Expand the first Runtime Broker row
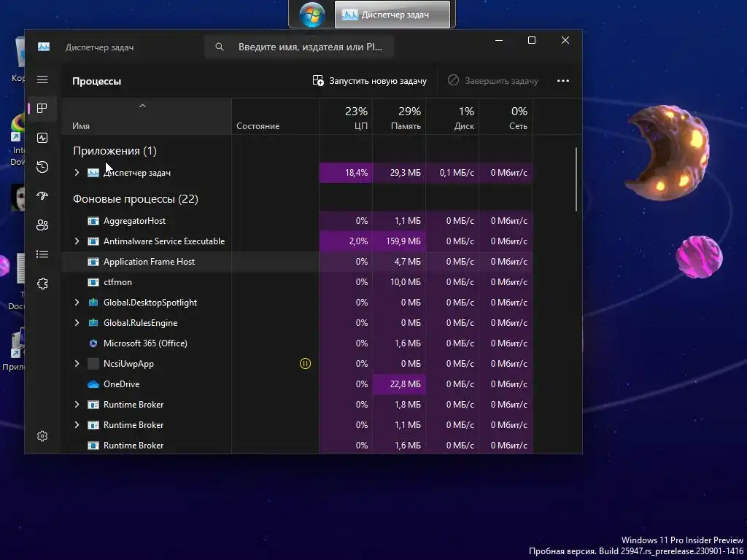Viewport: 747px width, 560px height. (77, 404)
